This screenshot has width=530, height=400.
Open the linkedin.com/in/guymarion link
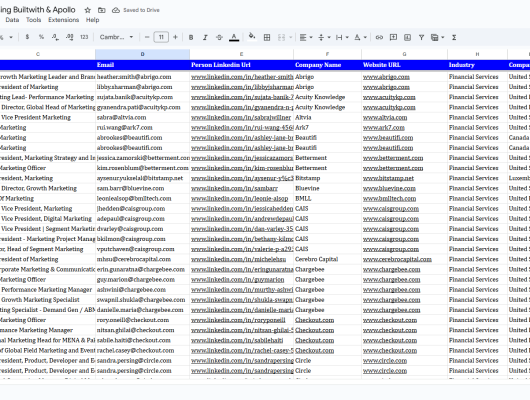pos(238,280)
